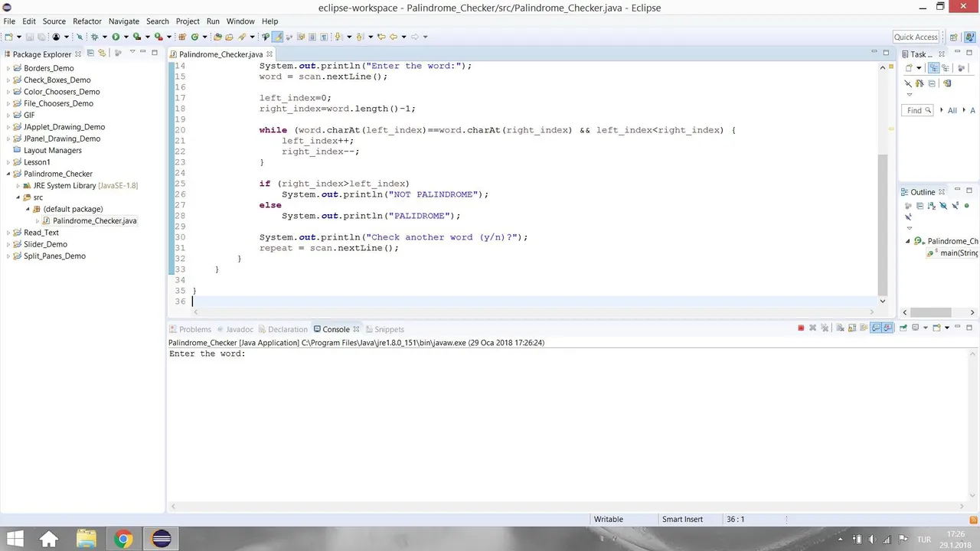Viewport: 980px width, 551px height.
Task: Click the Debug (bug) toolbar icon
Action: tap(94, 37)
